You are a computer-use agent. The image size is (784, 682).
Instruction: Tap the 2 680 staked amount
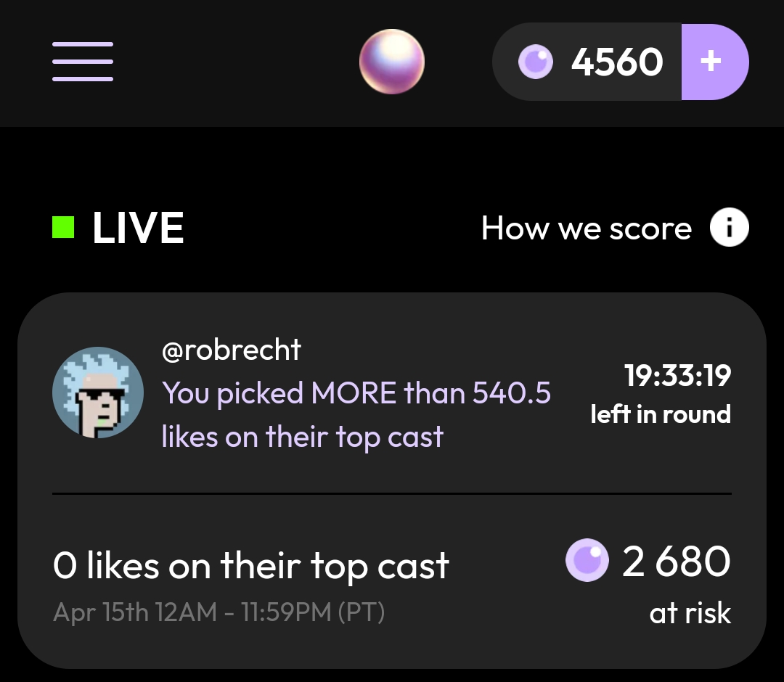pos(677,562)
